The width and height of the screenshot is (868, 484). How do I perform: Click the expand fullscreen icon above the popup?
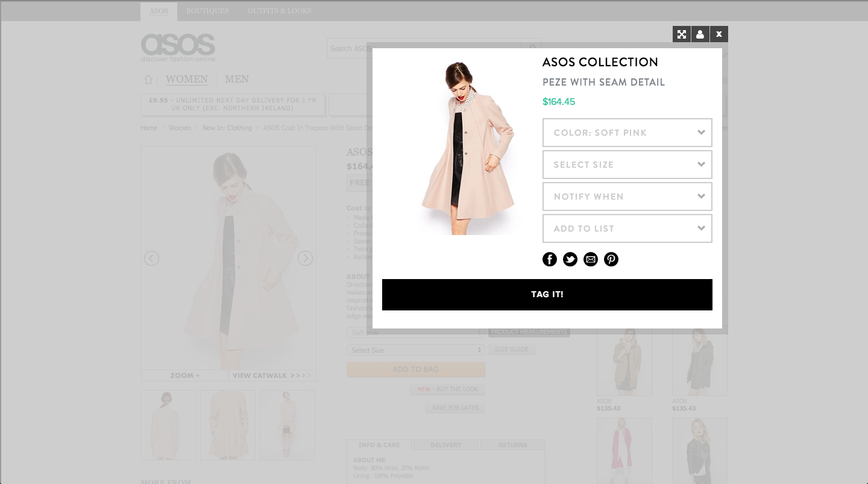tap(682, 34)
